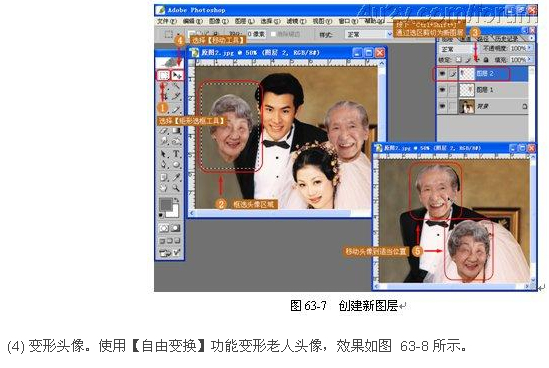Click main document vertical scrollbar up arrow

[x=381, y=63]
